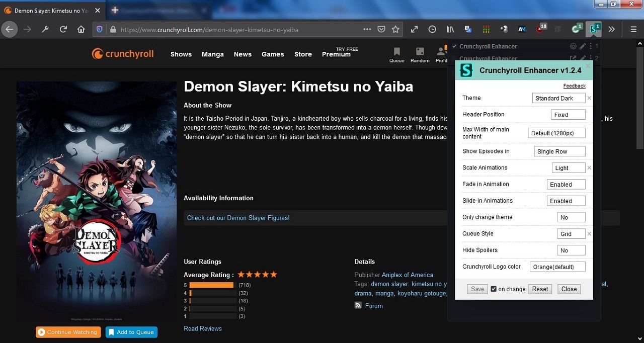
Task: Open the Games menu
Action: pyautogui.click(x=273, y=54)
